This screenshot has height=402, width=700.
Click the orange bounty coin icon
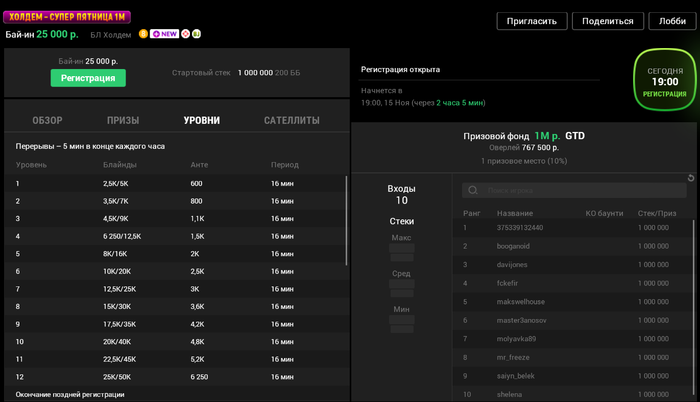pyautogui.click(x=143, y=34)
